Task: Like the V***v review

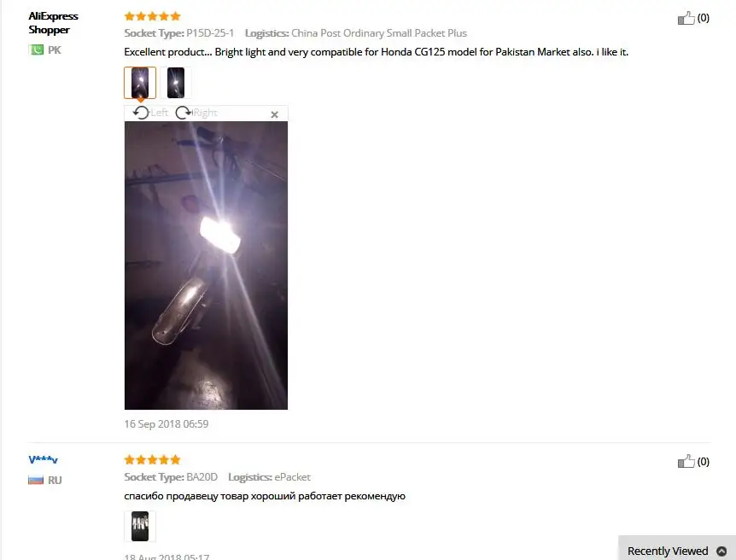Action: click(x=686, y=462)
